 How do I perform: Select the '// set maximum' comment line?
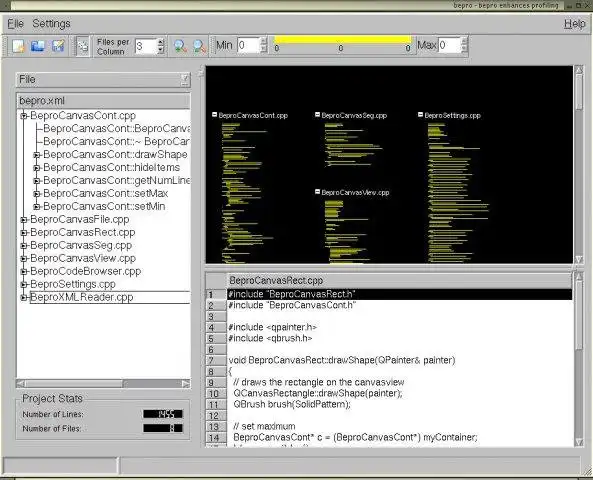(x=264, y=426)
